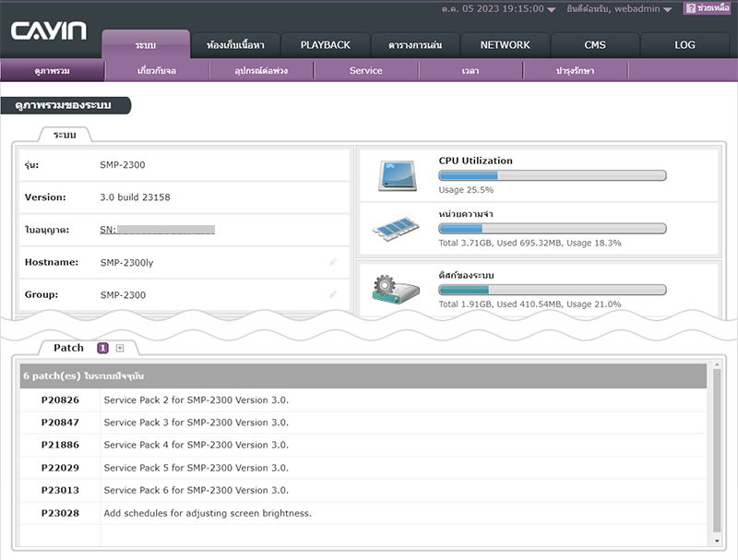Click the system disk gear icon
Viewport: 738px width, 560px height.
click(x=396, y=290)
